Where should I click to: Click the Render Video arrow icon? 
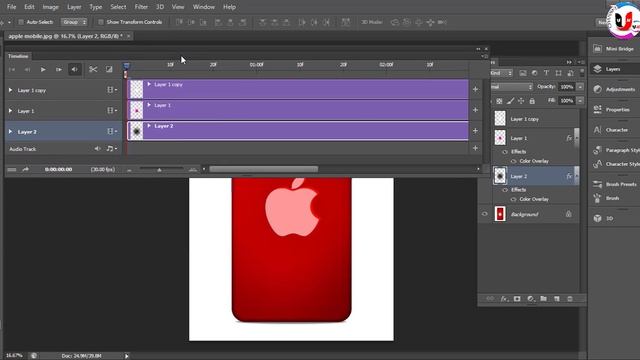[x=25, y=169]
